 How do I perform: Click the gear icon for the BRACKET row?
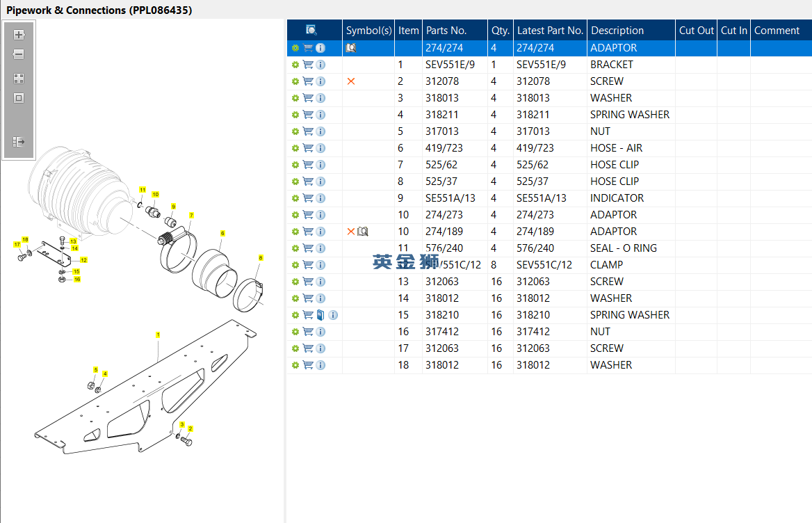(x=295, y=65)
